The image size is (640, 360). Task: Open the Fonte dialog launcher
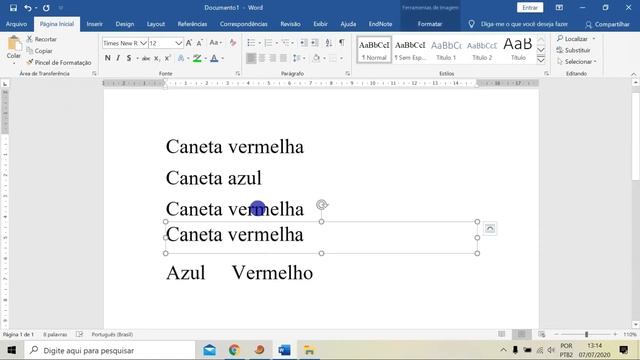[x=238, y=73]
